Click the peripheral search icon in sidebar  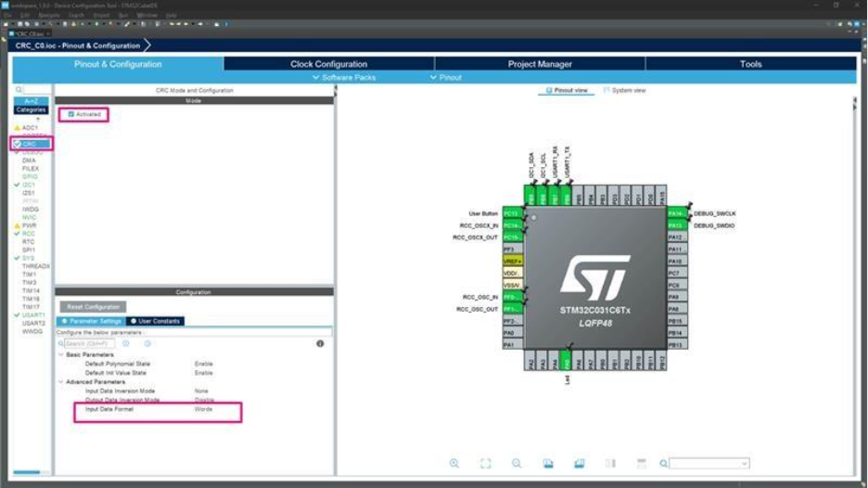(19, 90)
